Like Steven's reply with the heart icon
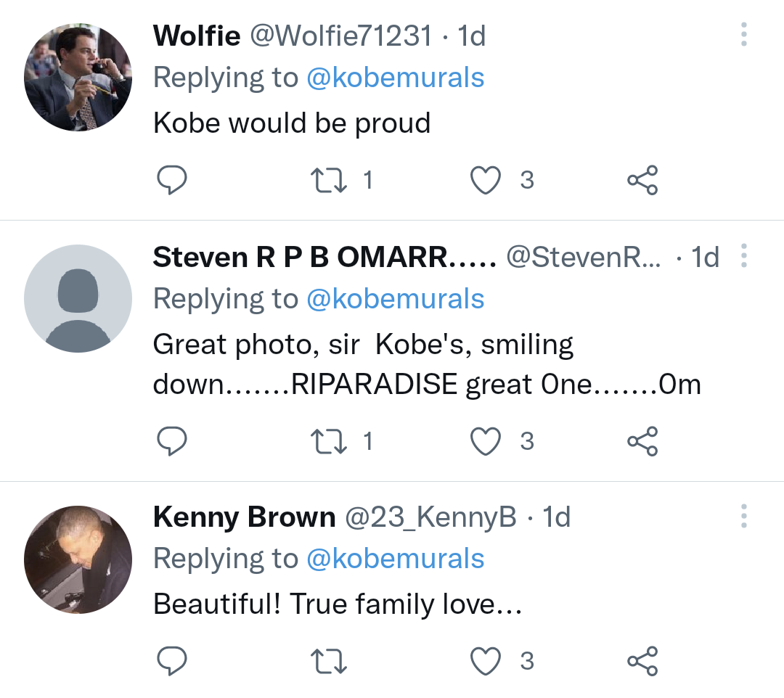 (486, 440)
